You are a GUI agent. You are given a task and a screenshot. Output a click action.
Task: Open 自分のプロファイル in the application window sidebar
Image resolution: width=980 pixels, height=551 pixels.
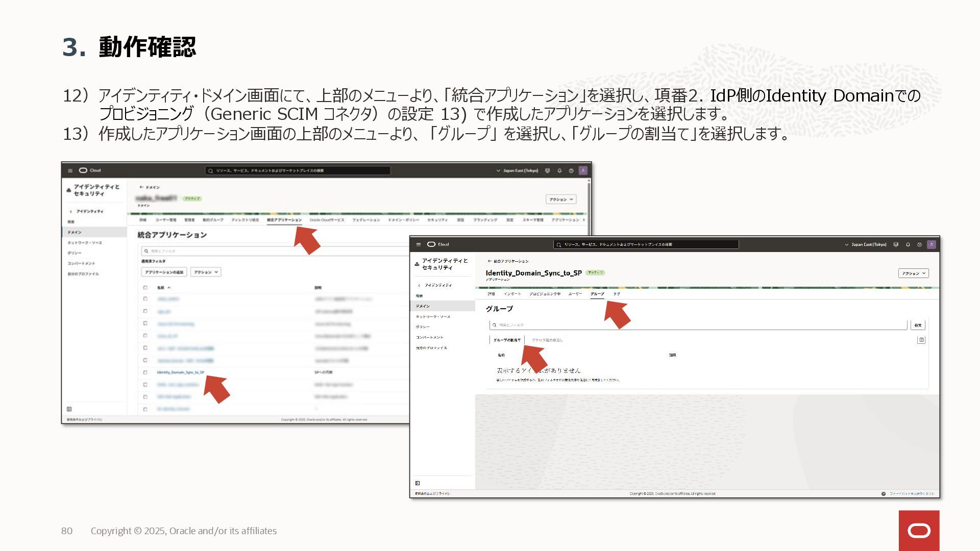[x=431, y=348]
